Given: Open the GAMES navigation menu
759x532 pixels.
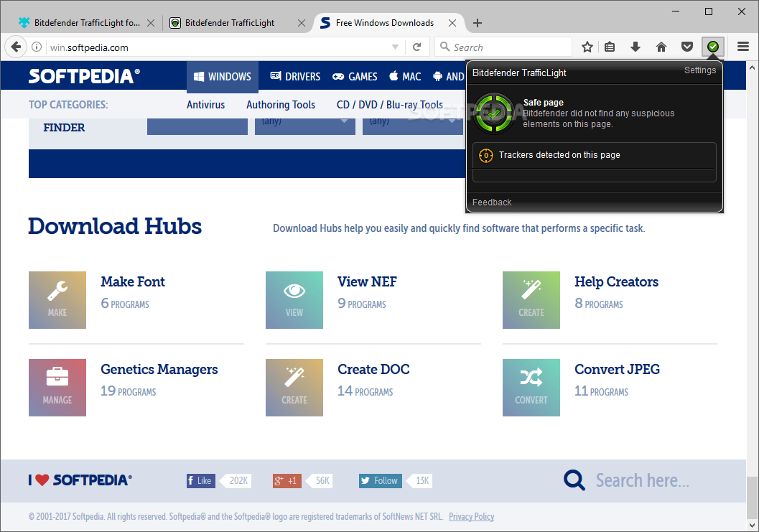Looking at the screenshot, I should (355, 76).
